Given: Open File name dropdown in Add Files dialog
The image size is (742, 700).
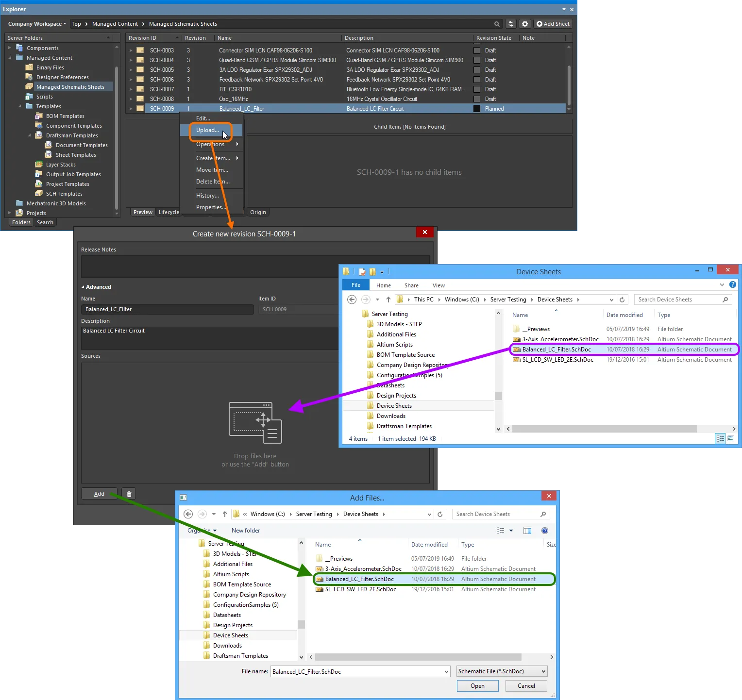Looking at the screenshot, I should coord(446,671).
